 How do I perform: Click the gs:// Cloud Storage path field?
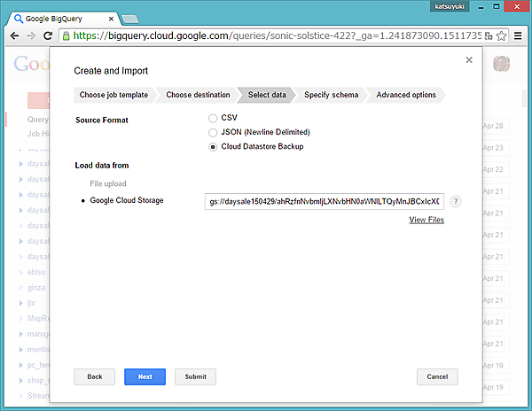pyautogui.click(x=324, y=202)
